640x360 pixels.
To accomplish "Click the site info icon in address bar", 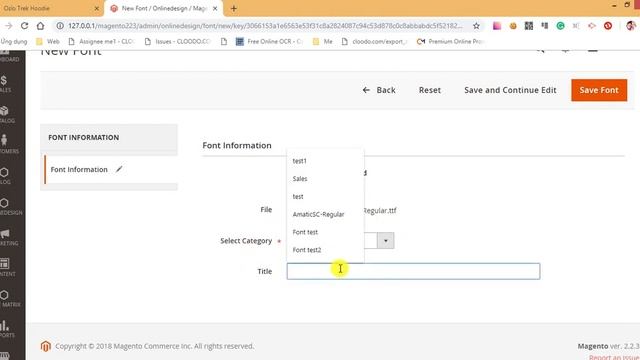I will 60,26.
